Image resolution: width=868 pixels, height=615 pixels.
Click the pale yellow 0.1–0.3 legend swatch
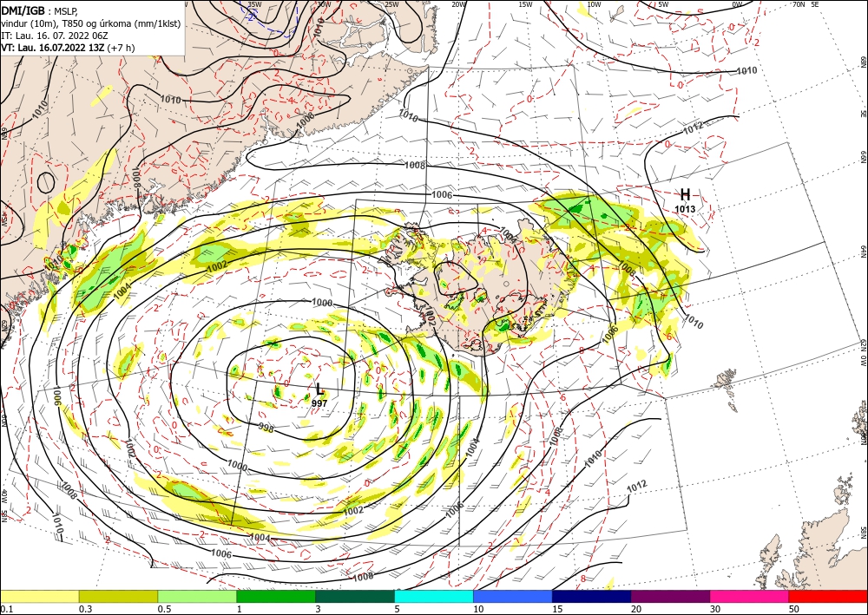pyautogui.click(x=39, y=596)
